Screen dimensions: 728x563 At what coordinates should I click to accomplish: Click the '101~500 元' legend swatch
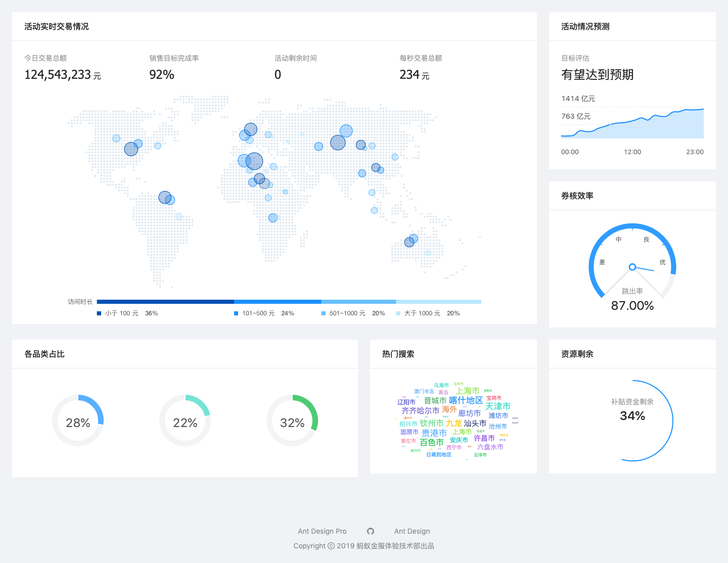tap(236, 313)
